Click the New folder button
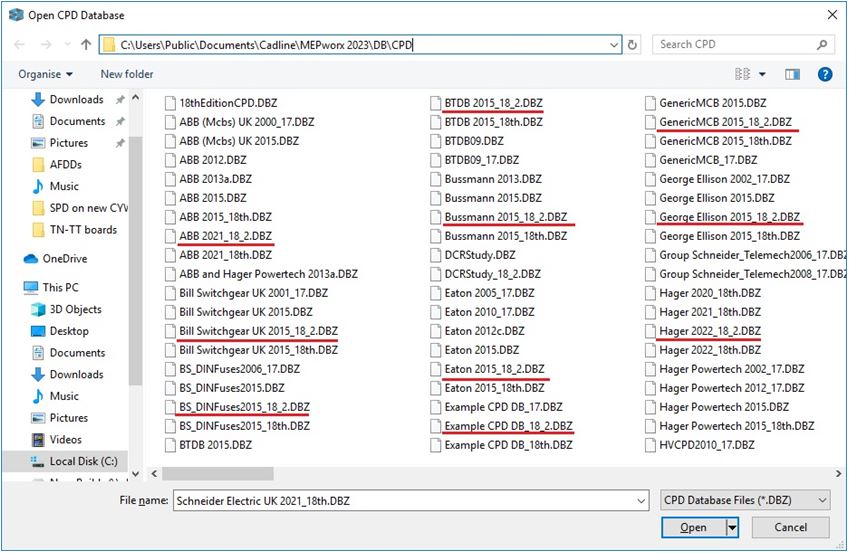The height and width of the screenshot is (553, 849). tap(127, 74)
